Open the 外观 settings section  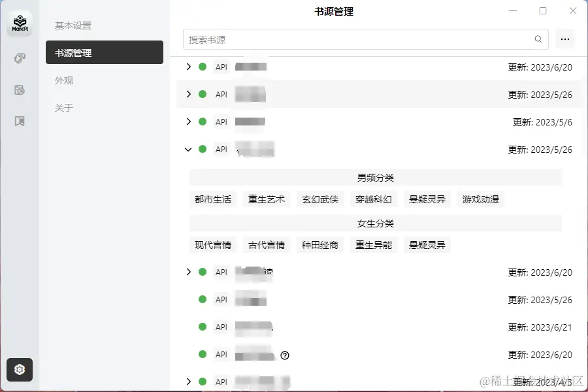63,80
